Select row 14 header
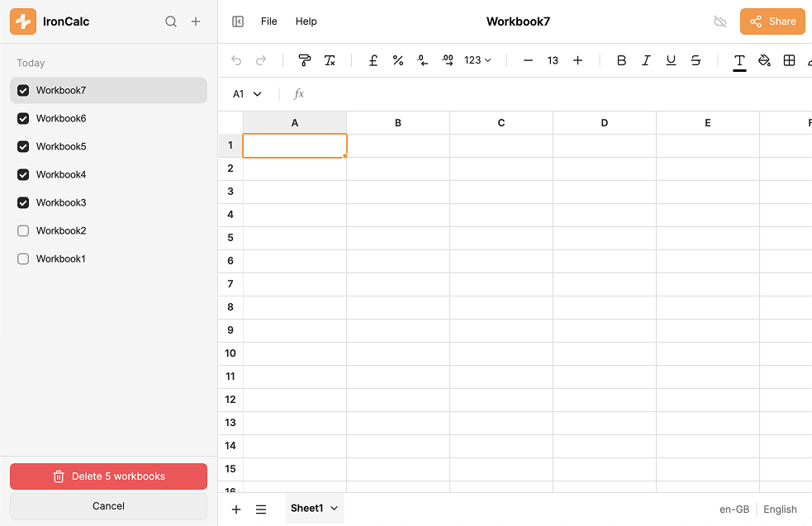Viewport: 812px width, 526px height. [x=230, y=446]
